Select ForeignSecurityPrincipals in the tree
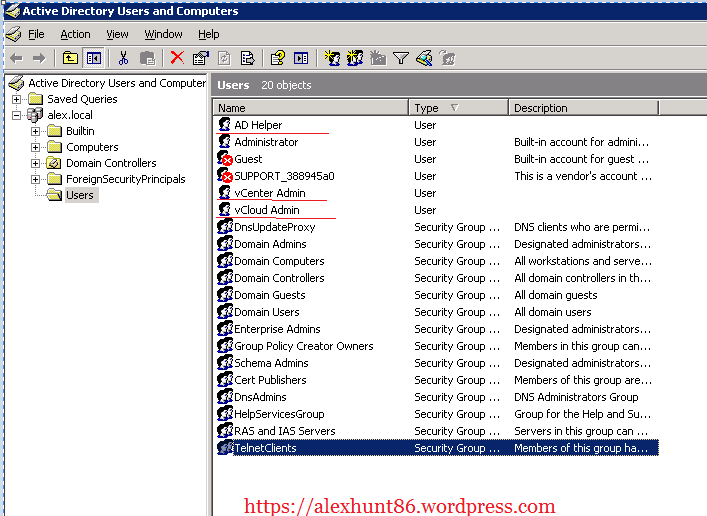The height and width of the screenshot is (516, 707). pos(125,179)
